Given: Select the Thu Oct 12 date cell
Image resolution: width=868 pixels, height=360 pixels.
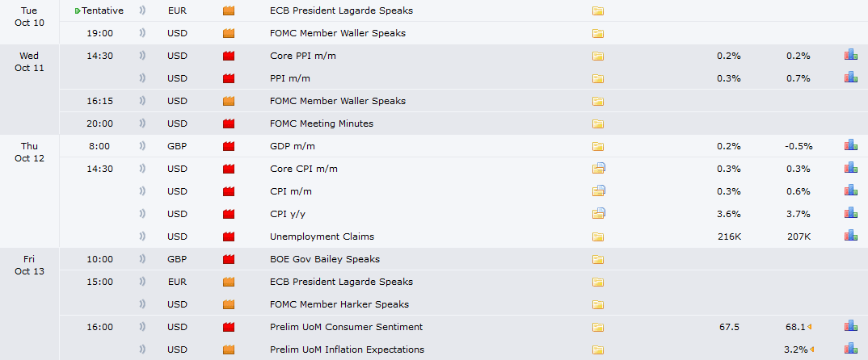Looking at the screenshot, I should [x=29, y=152].
